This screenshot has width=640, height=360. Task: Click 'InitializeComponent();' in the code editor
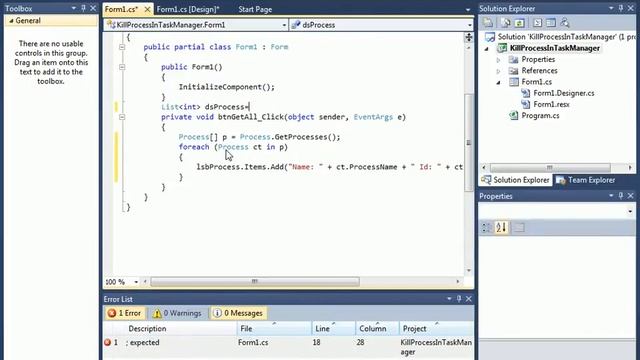pyautogui.click(x=227, y=87)
